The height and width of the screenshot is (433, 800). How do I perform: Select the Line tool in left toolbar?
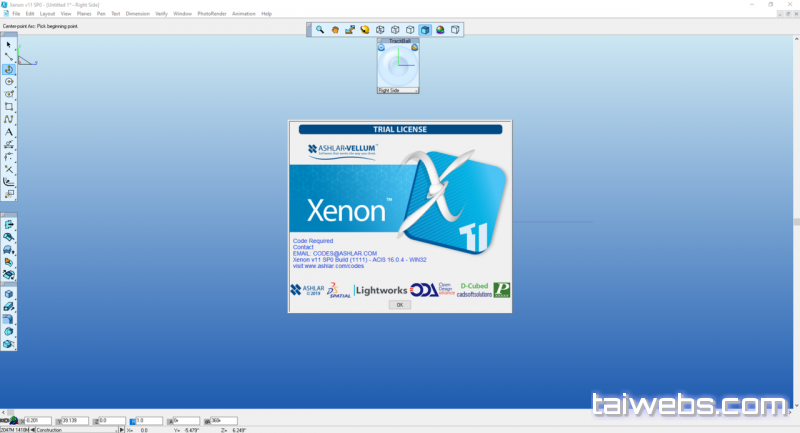9,57
